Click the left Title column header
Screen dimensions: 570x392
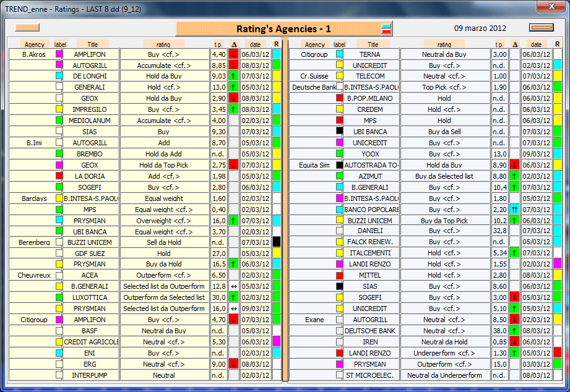pyautogui.click(x=93, y=45)
